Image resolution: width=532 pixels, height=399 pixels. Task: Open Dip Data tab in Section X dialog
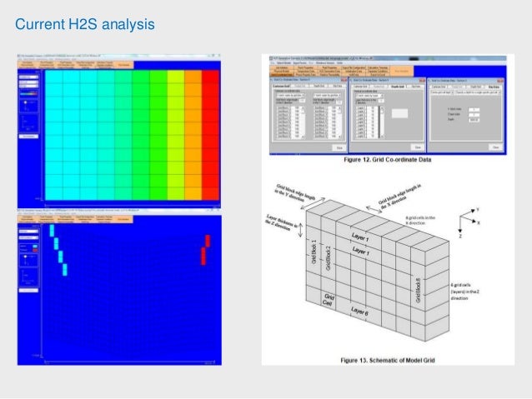337,87
